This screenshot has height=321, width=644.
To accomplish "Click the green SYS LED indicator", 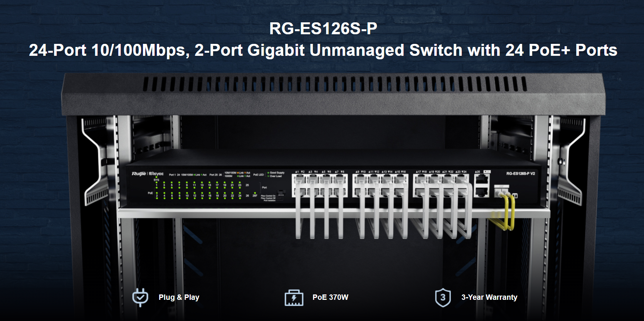I will tap(156, 177).
